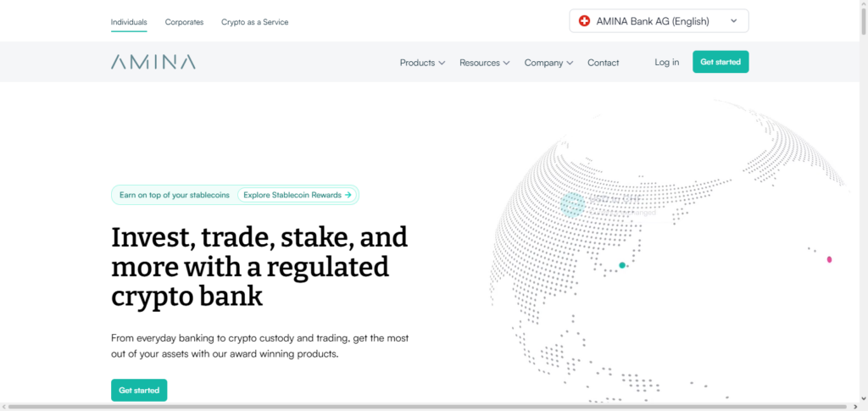Expand the Resources menu
The width and height of the screenshot is (868, 411).
point(484,63)
